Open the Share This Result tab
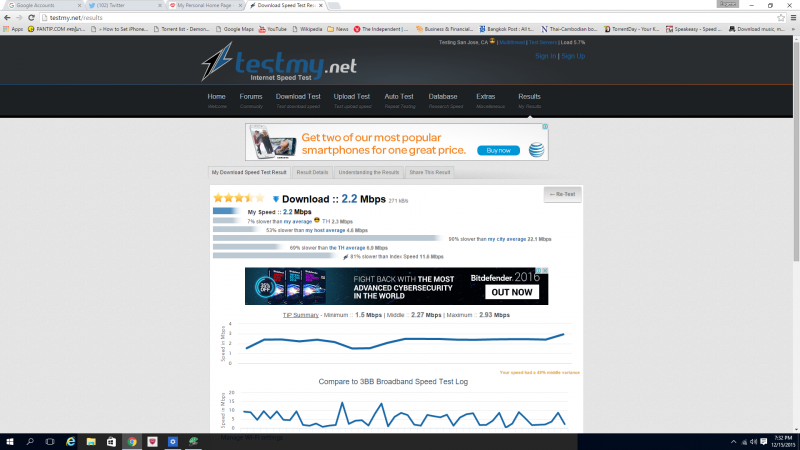This screenshot has height=450, width=800. point(429,172)
